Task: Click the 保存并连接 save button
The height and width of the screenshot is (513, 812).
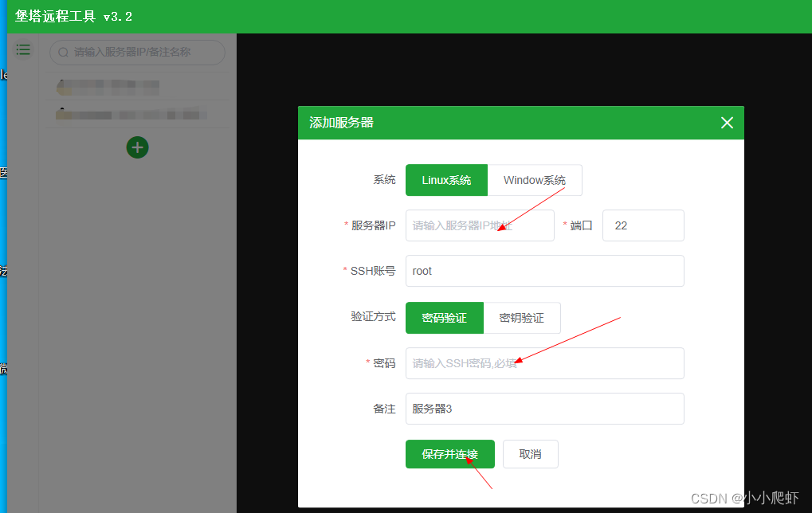Action: pos(449,453)
